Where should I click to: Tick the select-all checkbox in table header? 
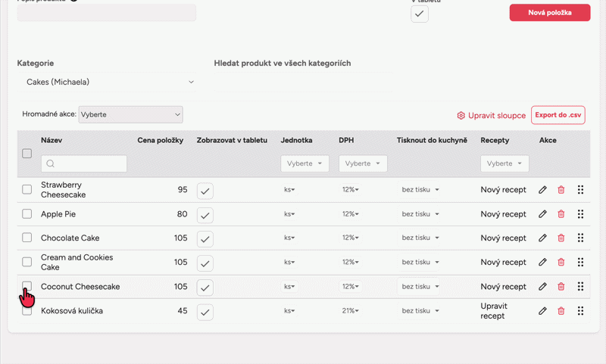(x=27, y=154)
